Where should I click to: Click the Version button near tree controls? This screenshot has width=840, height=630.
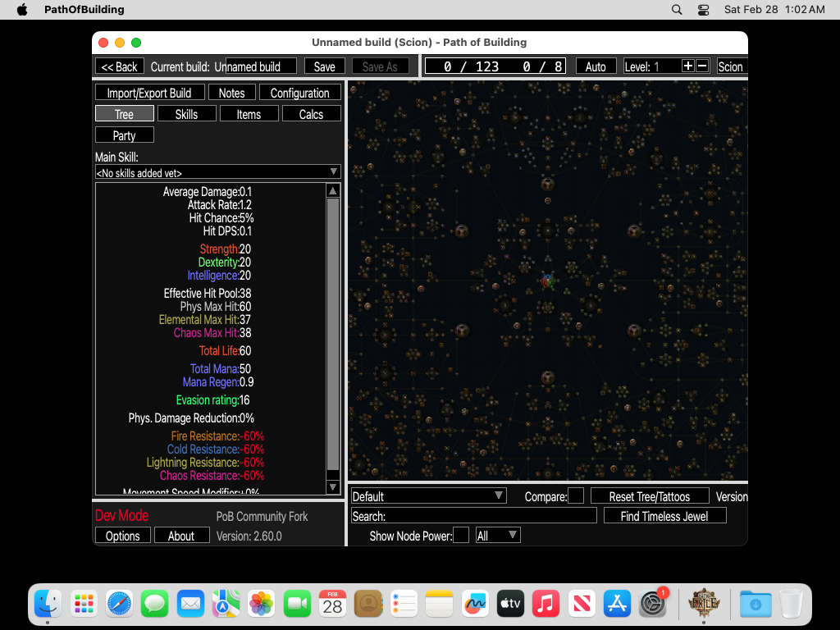tap(731, 496)
